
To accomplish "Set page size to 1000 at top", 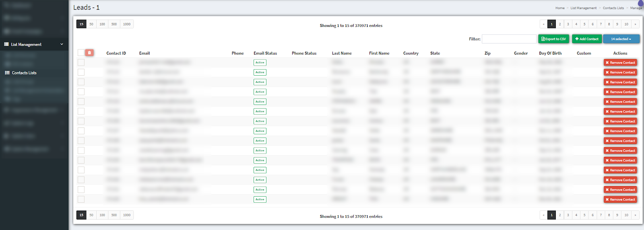I will [x=127, y=24].
